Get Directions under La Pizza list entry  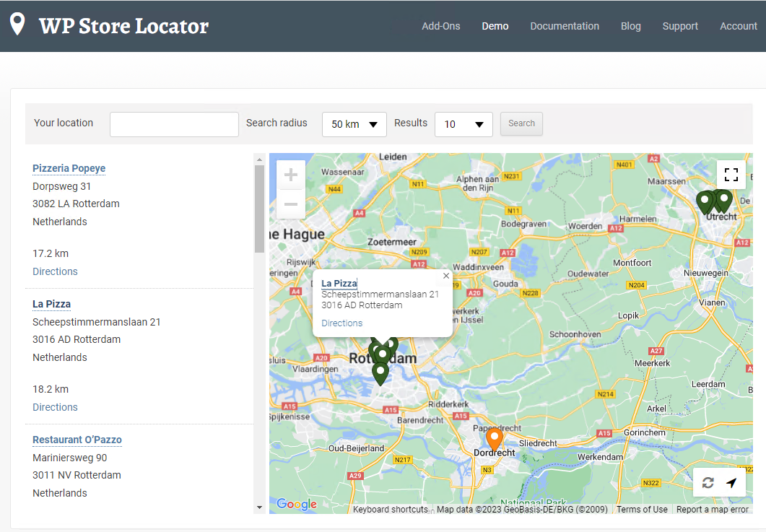[x=55, y=407]
